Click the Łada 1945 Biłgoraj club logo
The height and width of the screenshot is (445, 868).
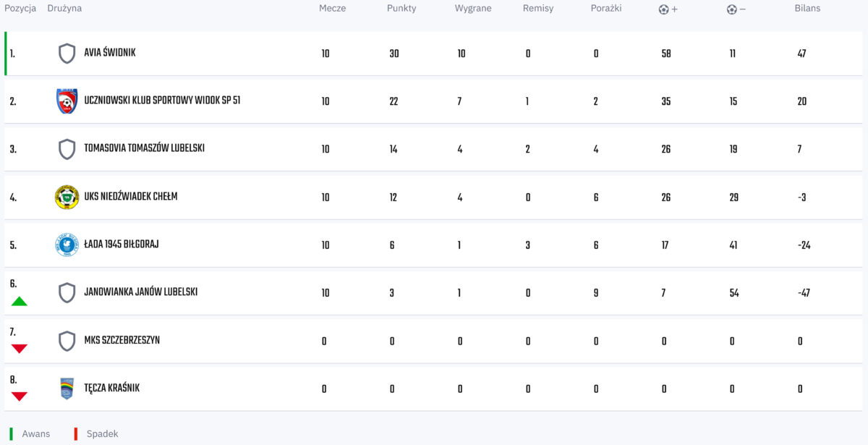67,245
